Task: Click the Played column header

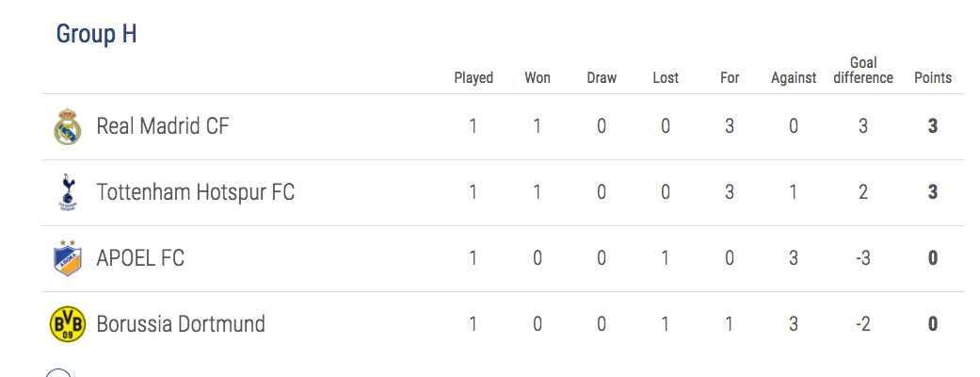Action: (x=474, y=77)
